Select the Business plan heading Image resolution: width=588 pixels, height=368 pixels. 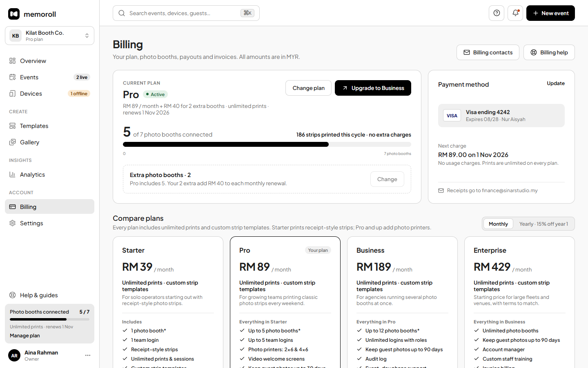point(370,250)
